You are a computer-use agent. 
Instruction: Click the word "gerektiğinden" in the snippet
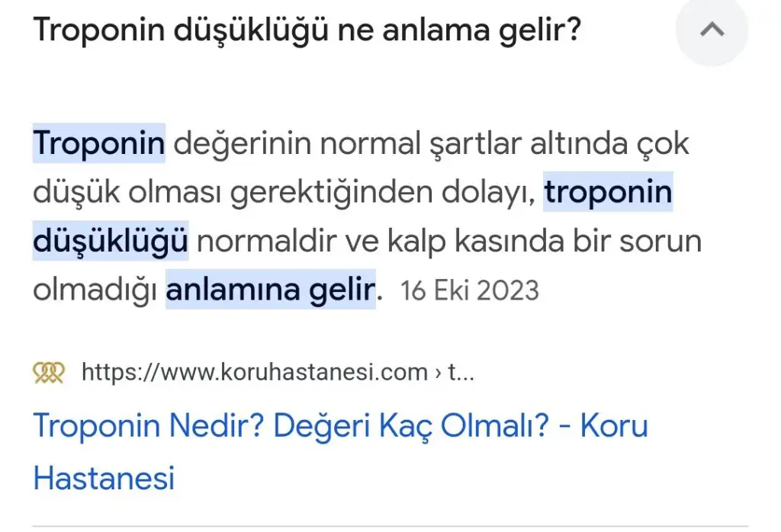pos(331,193)
